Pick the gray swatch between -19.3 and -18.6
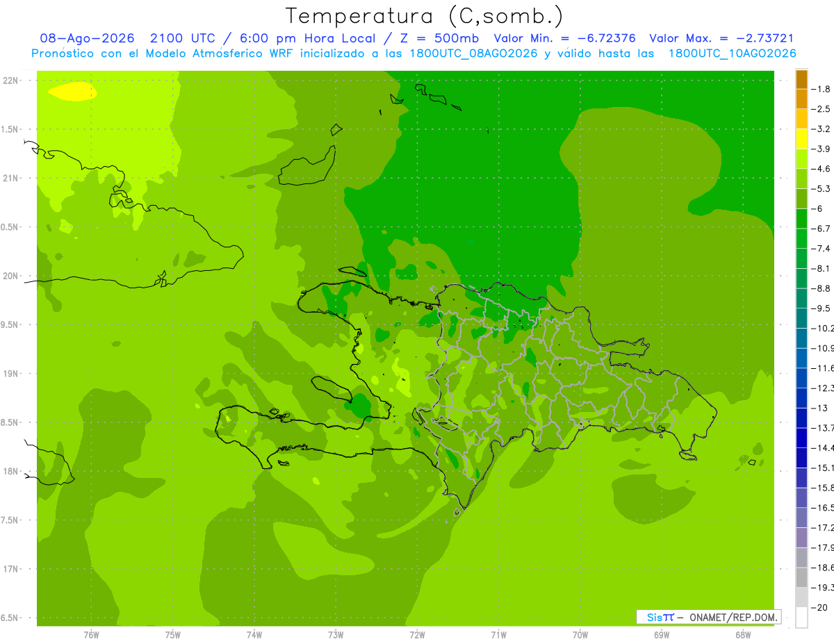 tap(801, 578)
